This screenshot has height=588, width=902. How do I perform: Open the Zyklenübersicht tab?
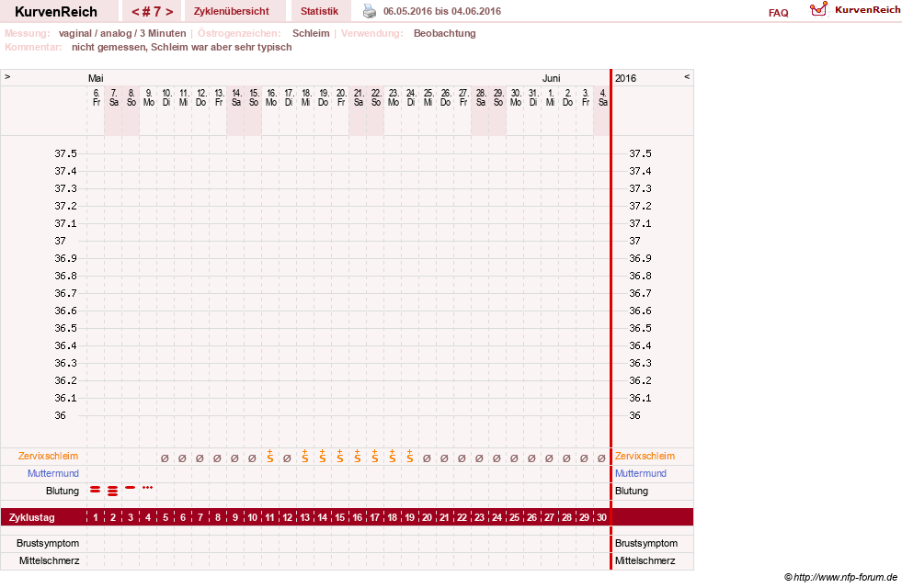(232, 11)
